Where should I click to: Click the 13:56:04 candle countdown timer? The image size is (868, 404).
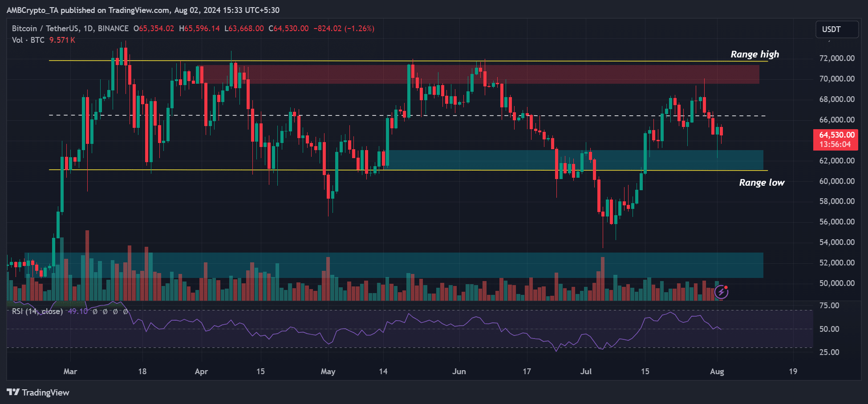click(835, 144)
